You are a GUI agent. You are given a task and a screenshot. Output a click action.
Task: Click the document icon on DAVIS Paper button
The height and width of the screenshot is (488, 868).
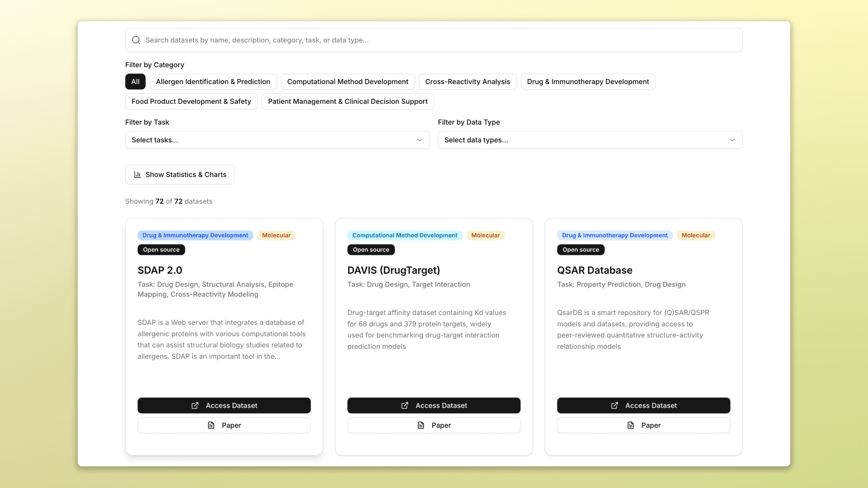pyautogui.click(x=421, y=426)
